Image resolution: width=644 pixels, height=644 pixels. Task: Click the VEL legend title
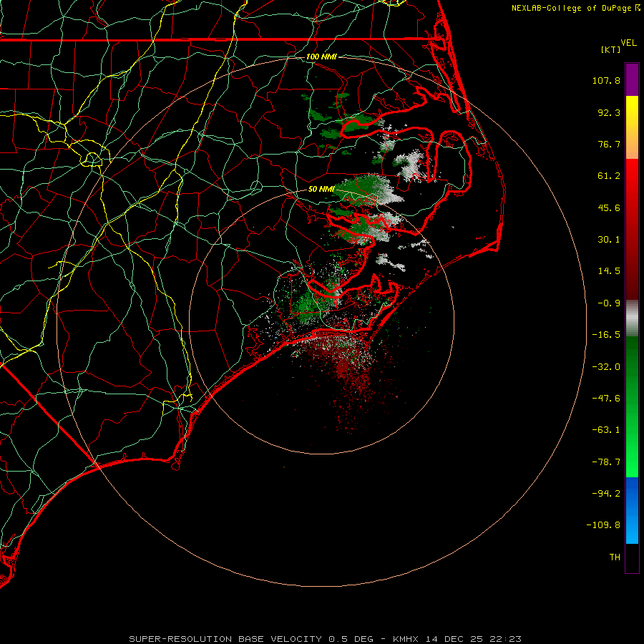(x=628, y=43)
